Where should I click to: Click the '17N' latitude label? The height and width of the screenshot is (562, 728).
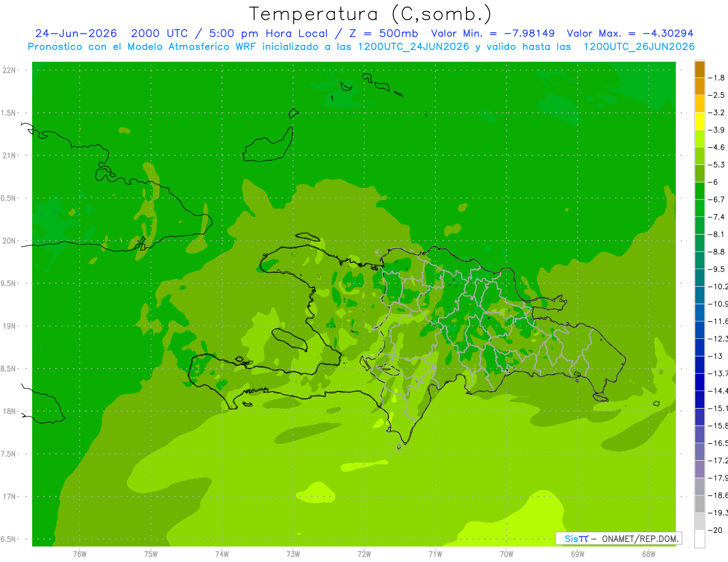(10, 497)
